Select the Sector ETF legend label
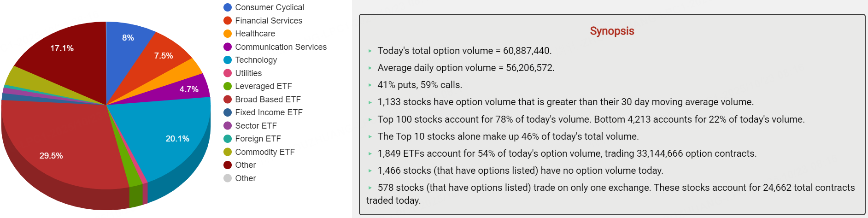868x218 pixels. (256, 126)
